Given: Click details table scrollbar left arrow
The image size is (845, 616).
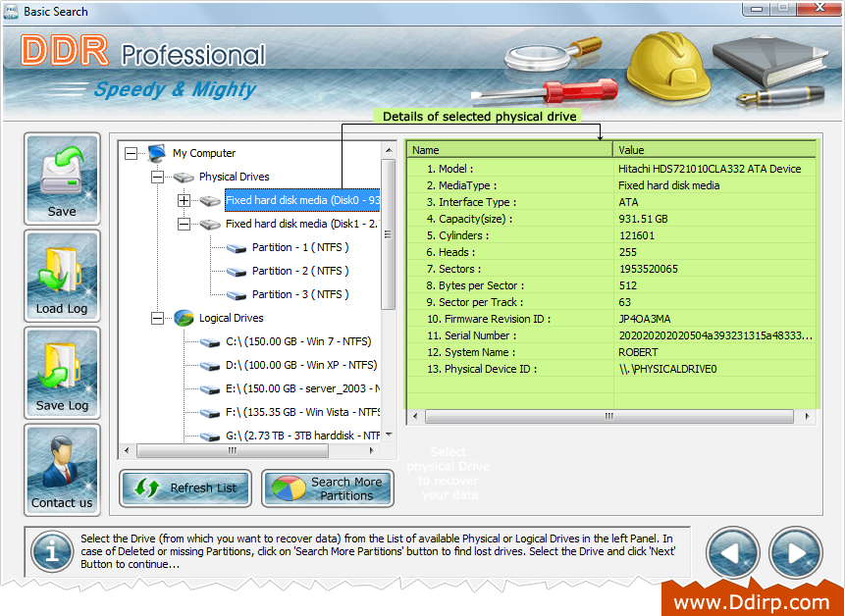Looking at the screenshot, I should coord(415,416).
